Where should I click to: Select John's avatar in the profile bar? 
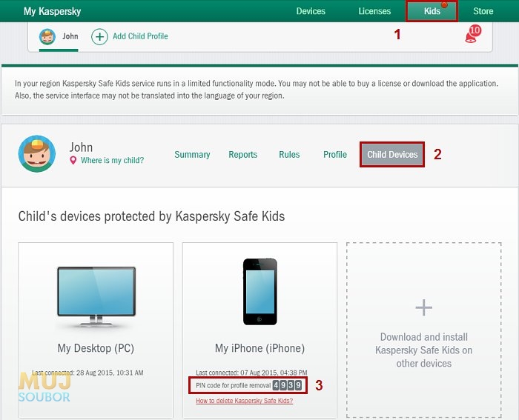47,36
